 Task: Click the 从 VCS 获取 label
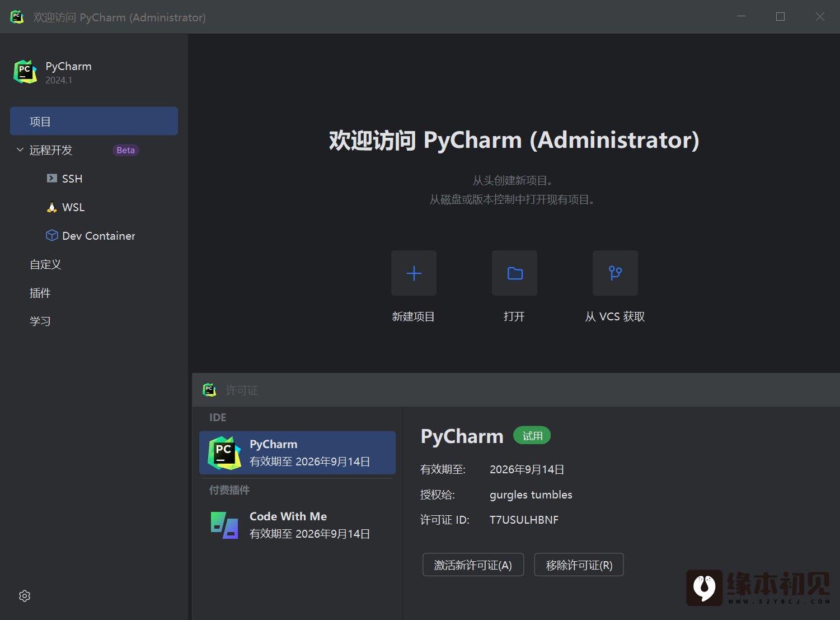pyautogui.click(x=614, y=316)
